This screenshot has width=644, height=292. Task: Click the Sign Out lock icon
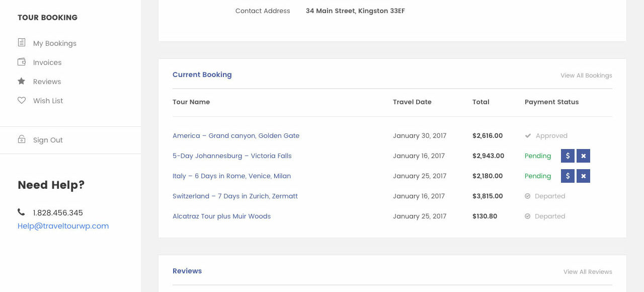tap(22, 139)
